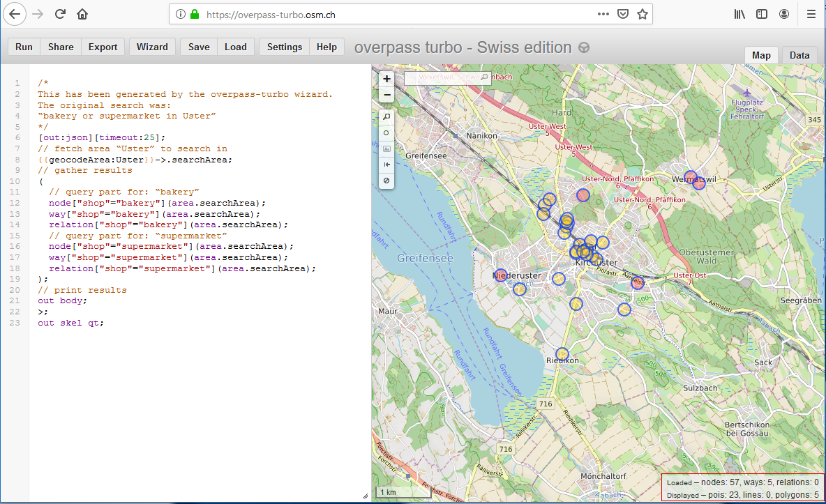
Task: Select the Map tab
Action: click(761, 55)
